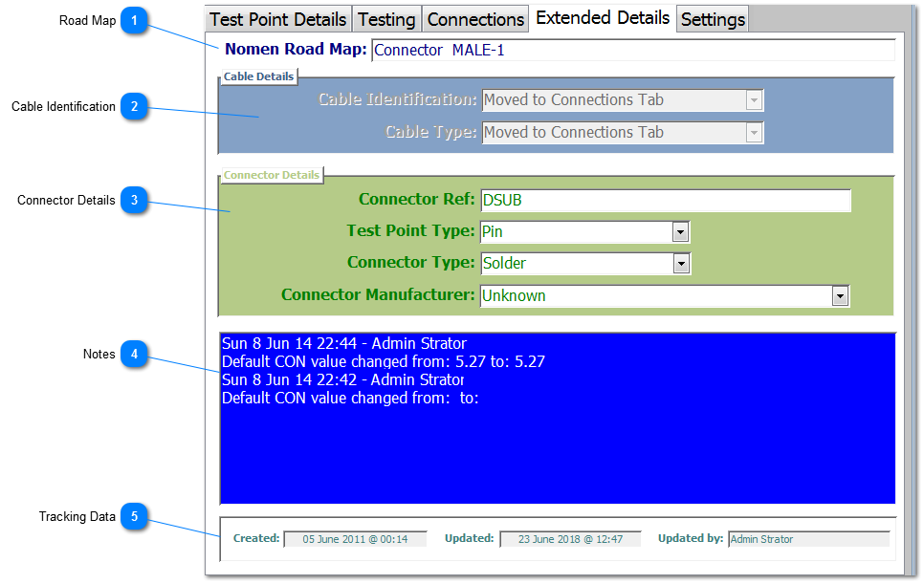Viewport: 924px width, 584px height.
Task: Click the Nomen Road Map text field
Action: pos(632,51)
